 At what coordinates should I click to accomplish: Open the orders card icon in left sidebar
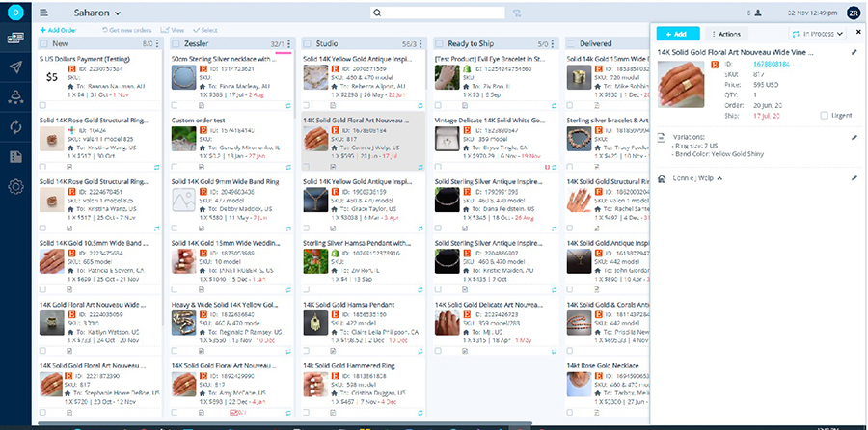click(15, 38)
